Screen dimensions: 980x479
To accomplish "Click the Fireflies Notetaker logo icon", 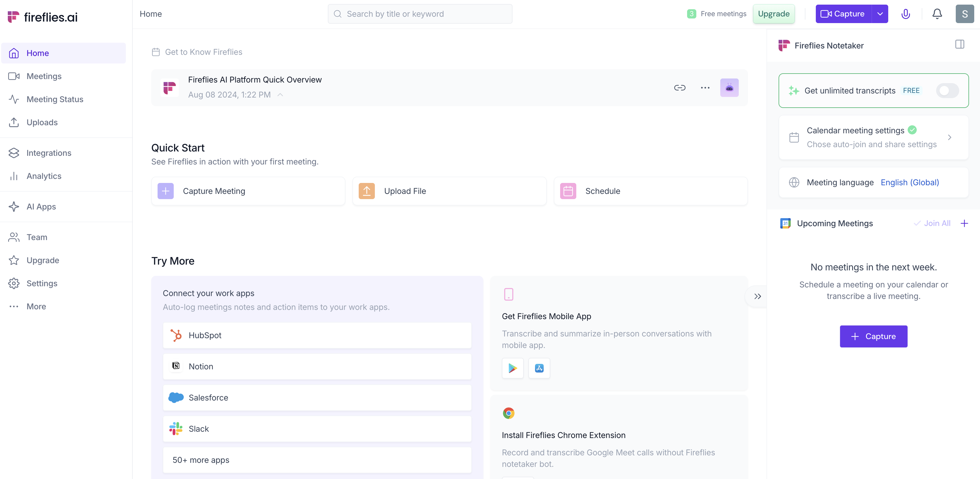I will coord(784,45).
